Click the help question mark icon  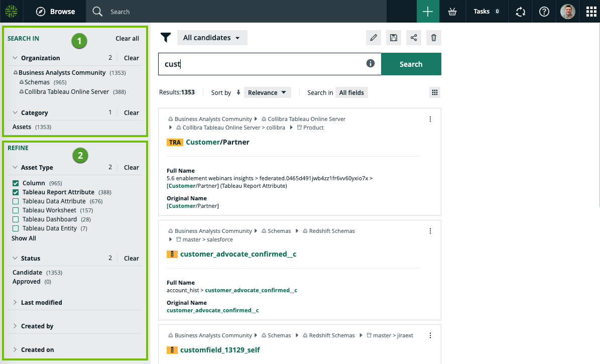544,12
